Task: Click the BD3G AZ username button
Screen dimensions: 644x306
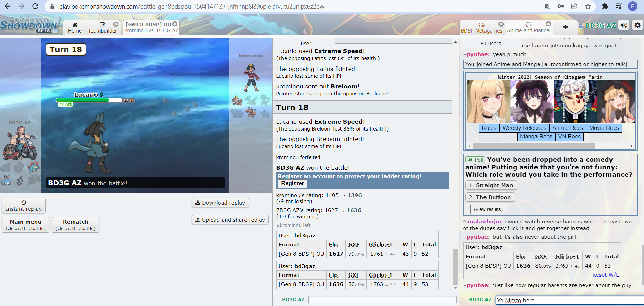Action: pos(597,25)
